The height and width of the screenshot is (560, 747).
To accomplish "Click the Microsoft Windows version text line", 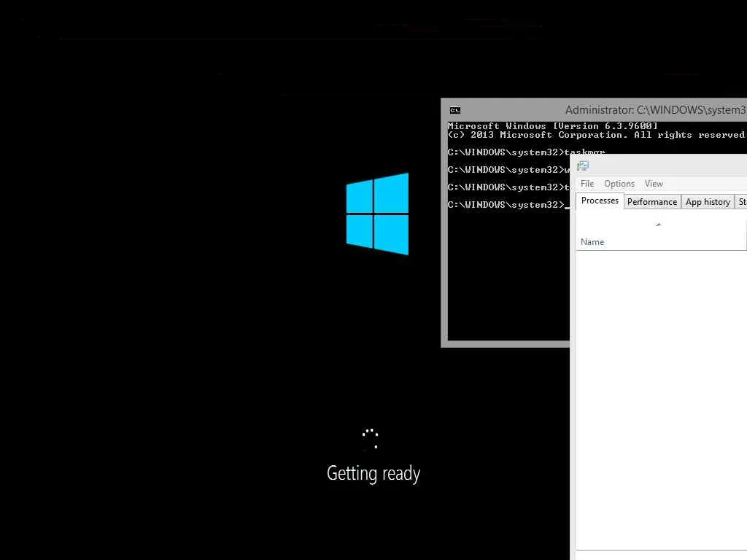I will [x=552, y=126].
